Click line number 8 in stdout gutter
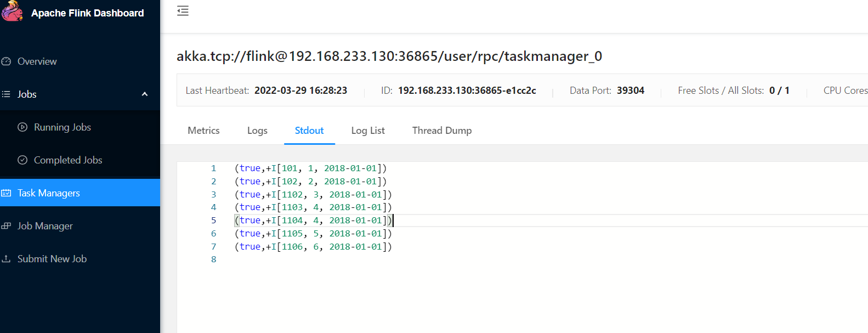868x333 pixels. (214, 259)
